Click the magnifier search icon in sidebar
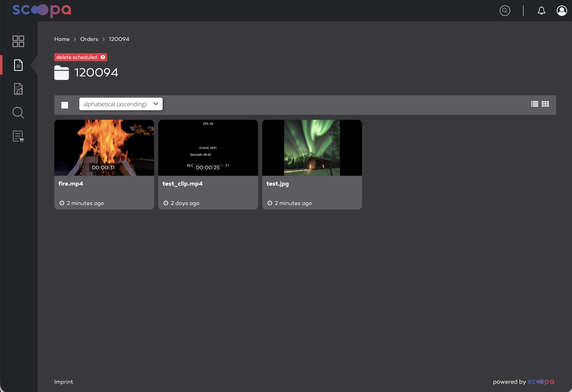This screenshot has width=572, height=392. (x=18, y=113)
